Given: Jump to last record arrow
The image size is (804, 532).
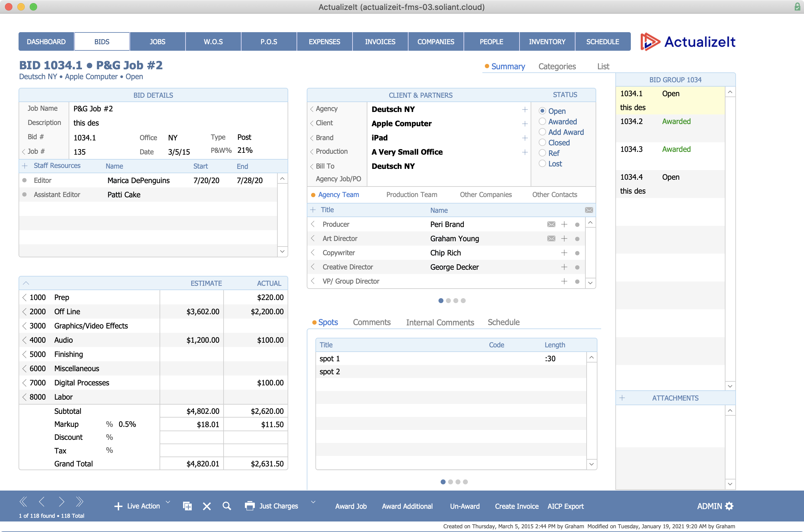Looking at the screenshot, I should [80, 501].
